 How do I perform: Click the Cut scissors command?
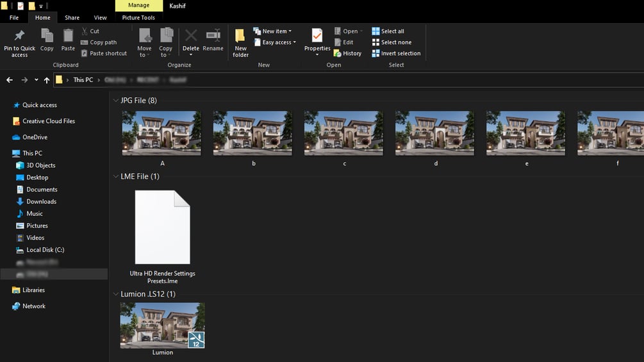90,31
